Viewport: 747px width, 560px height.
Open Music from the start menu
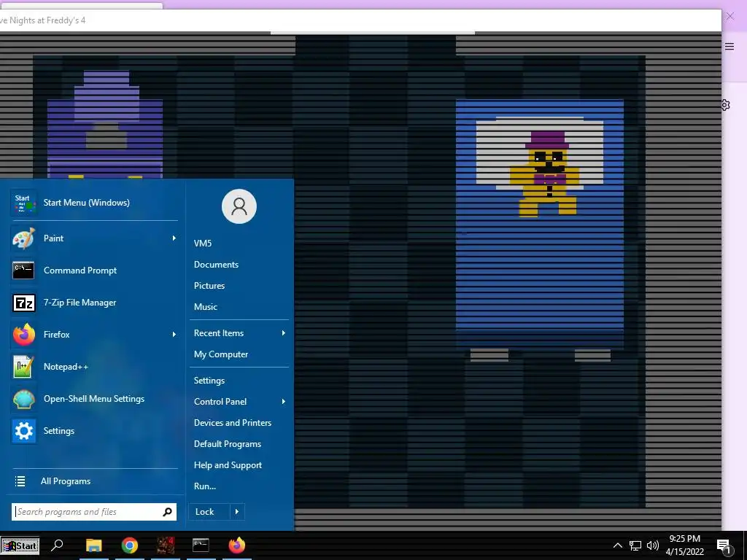point(205,307)
